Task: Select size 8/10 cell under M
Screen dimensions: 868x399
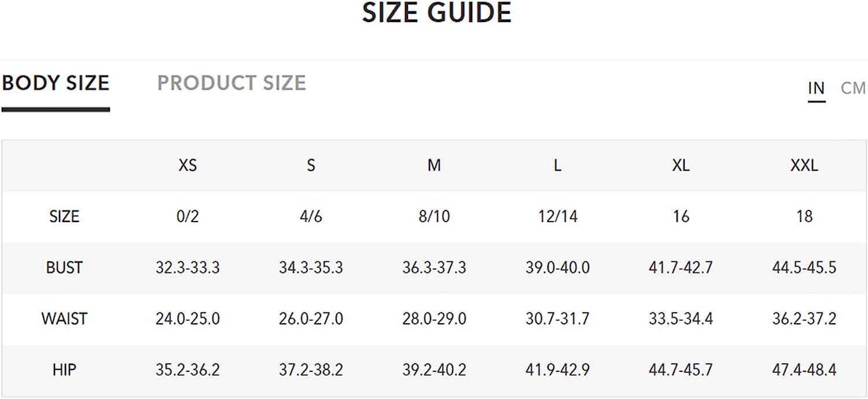Action: [434, 217]
